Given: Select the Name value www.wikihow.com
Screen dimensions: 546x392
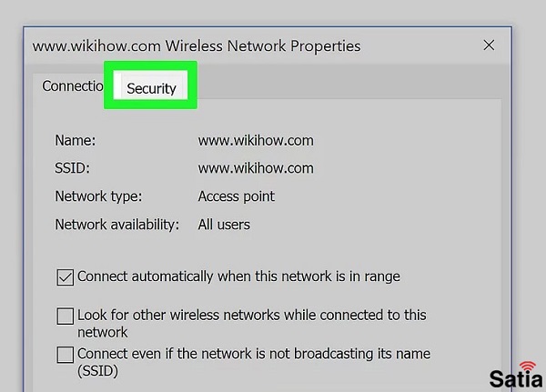Looking at the screenshot, I should (x=256, y=141).
